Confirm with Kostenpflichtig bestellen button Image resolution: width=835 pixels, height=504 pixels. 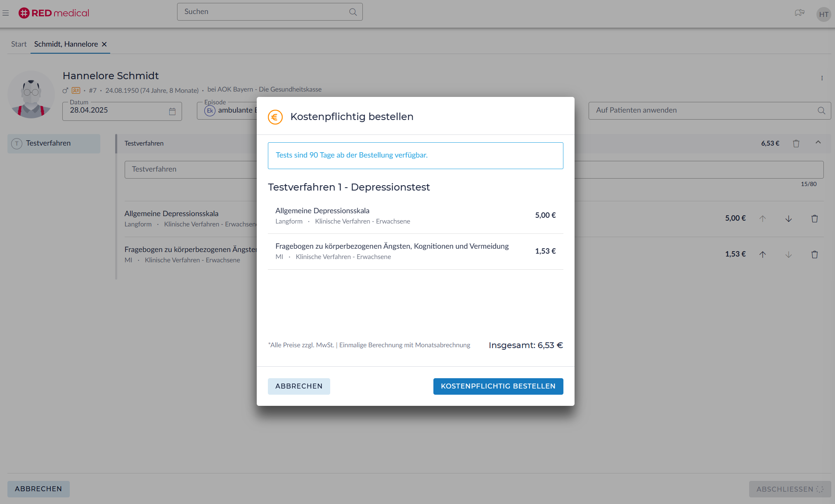coord(498,386)
